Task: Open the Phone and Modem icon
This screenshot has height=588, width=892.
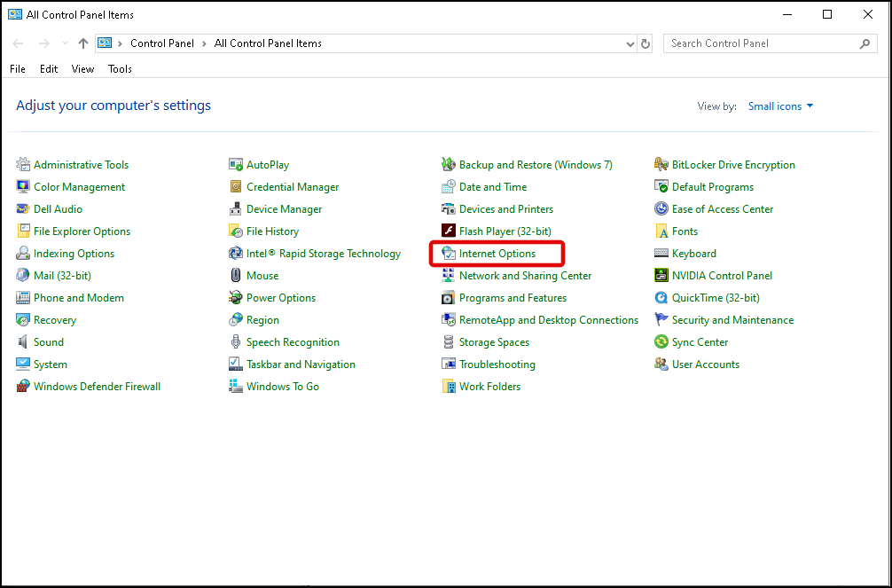Action: 23,298
